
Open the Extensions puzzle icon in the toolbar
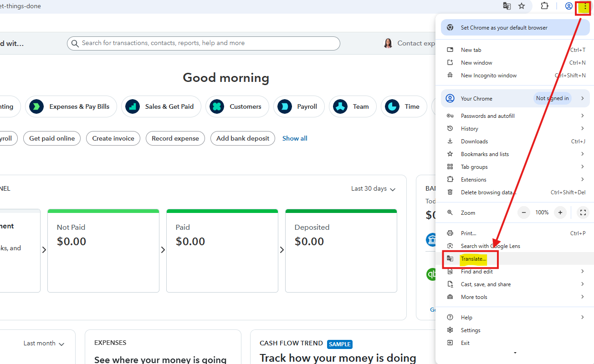pyautogui.click(x=544, y=6)
